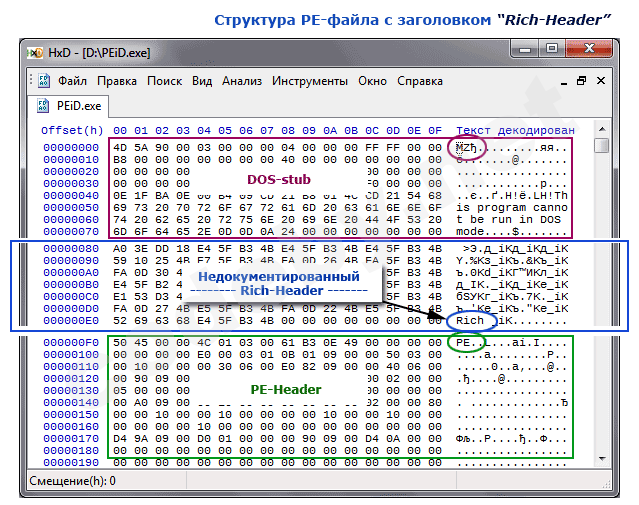Click the scroll up arrow

(x=602, y=129)
